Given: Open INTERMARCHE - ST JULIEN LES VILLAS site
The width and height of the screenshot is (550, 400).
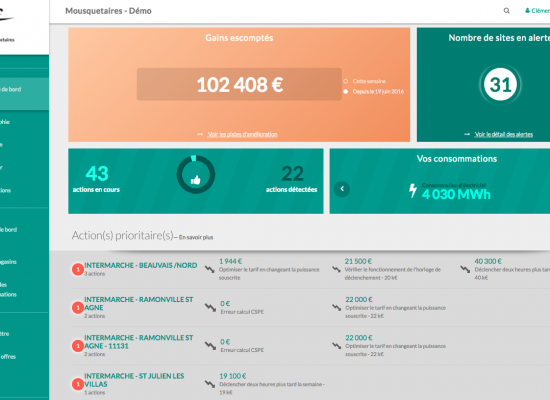Looking at the screenshot, I should point(134,380).
